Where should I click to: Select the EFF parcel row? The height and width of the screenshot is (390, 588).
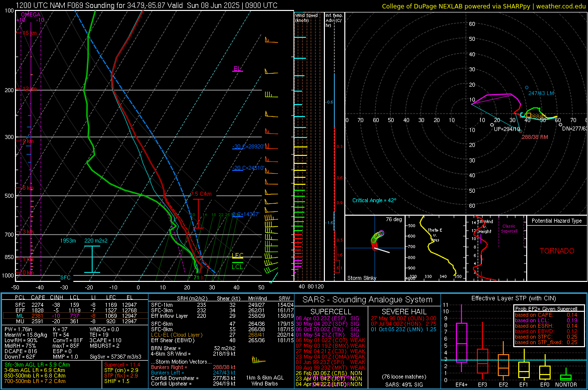(75, 310)
